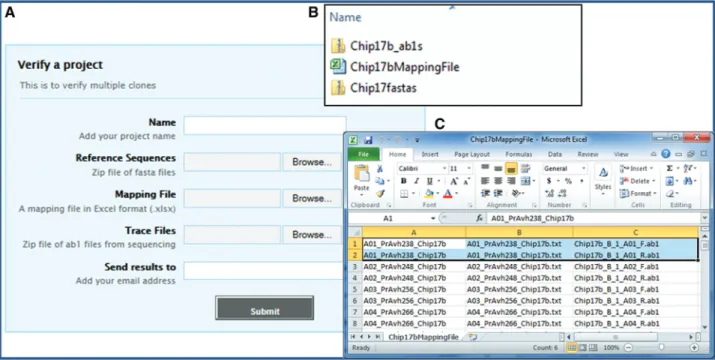
Task: Switch to the Page Layout tab
Action: click(x=472, y=155)
